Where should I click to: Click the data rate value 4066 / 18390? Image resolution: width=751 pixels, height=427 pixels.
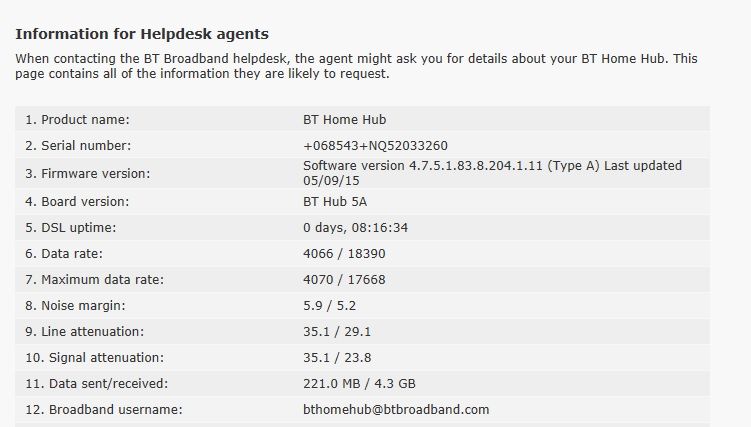344,253
